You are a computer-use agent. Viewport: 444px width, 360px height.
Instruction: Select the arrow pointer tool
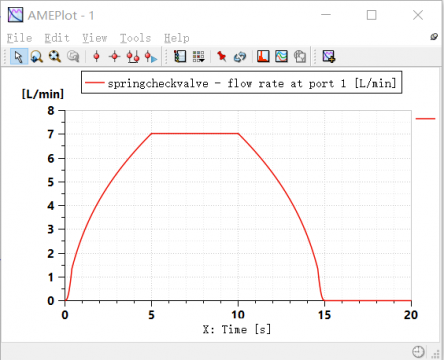19,56
